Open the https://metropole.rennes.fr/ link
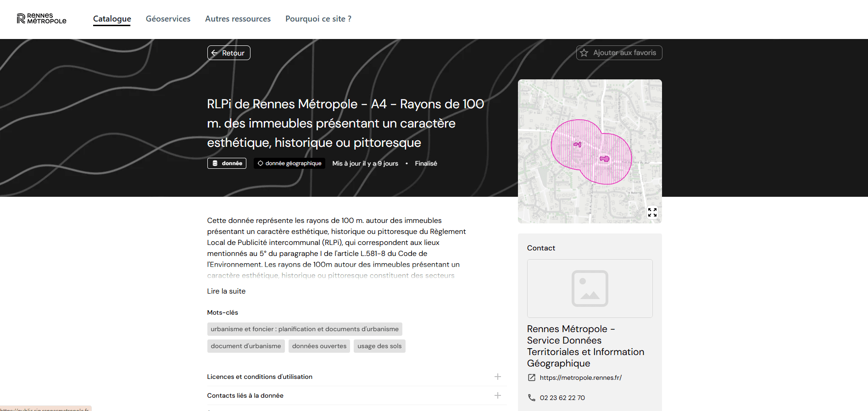 (581, 378)
